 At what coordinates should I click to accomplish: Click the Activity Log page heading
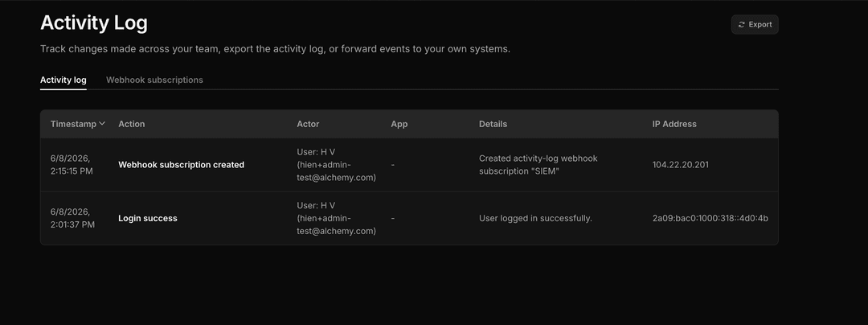pyautogui.click(x=94, y=23)
